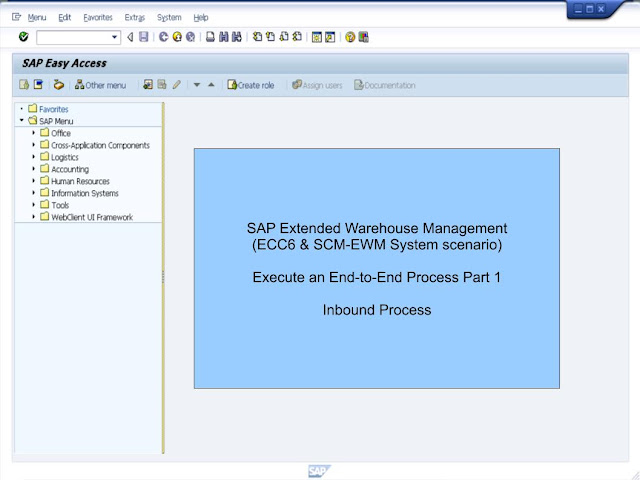Click the SAP Menu icon
Image resolution: width=640 pixels, height=480 pixels.
38,84
